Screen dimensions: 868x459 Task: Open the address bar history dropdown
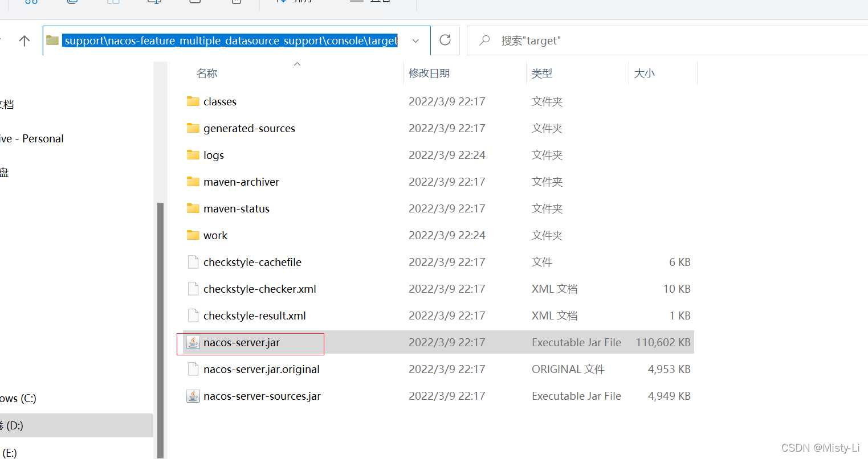(x=415, y=40)
